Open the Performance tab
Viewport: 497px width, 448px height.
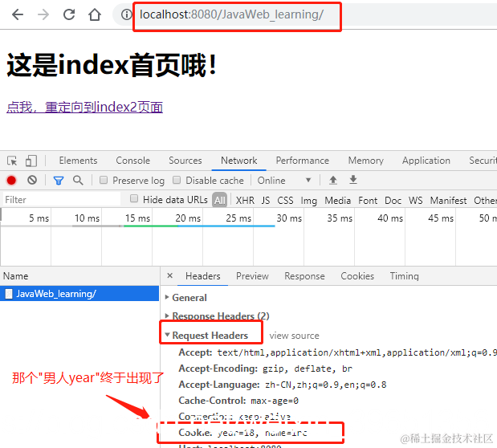[303, 161]
